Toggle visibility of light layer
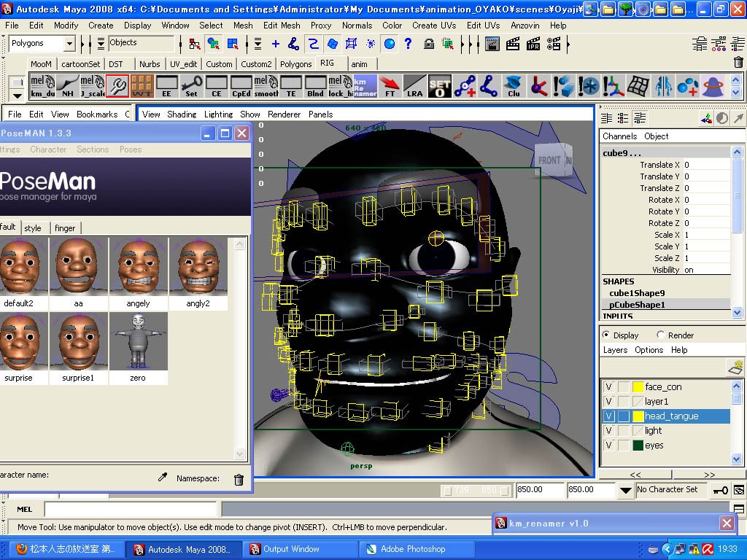This screenshot has width=747, height=560. 609,430
